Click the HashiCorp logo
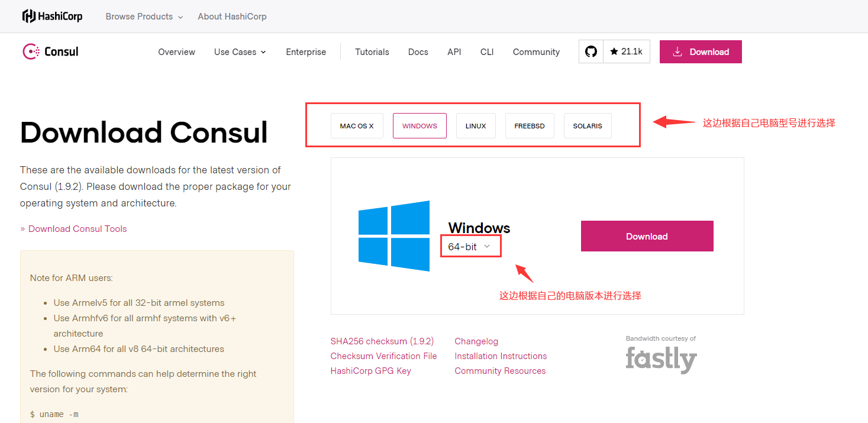868x423 pixels. pos(52,17)
